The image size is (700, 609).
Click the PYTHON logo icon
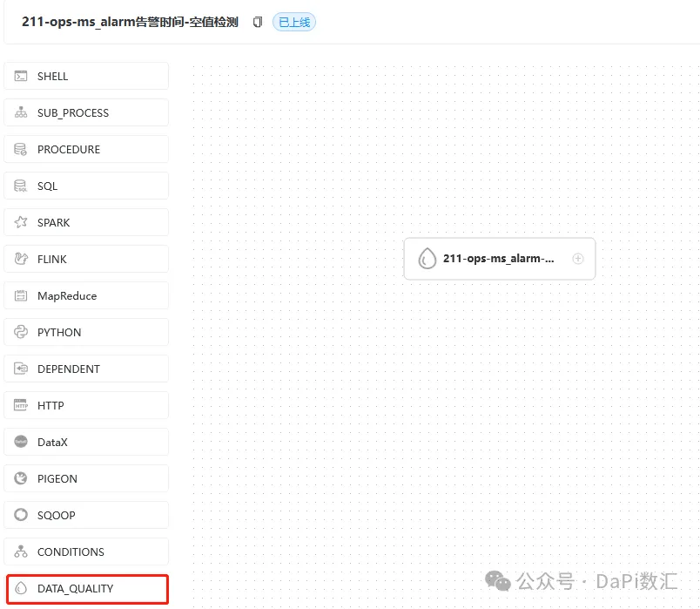pyautogui.click(x=21, y=332)
